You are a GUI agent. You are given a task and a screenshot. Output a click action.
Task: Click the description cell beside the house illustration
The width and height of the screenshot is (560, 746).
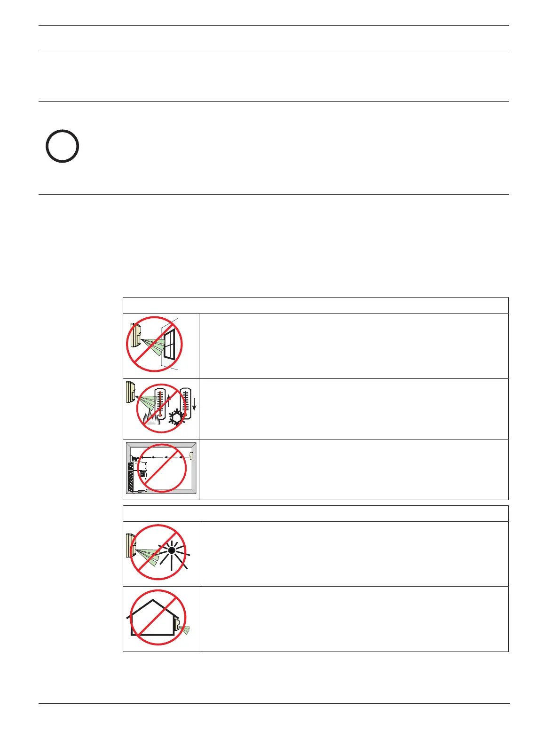pyautogui.click(x=355, y=619)
